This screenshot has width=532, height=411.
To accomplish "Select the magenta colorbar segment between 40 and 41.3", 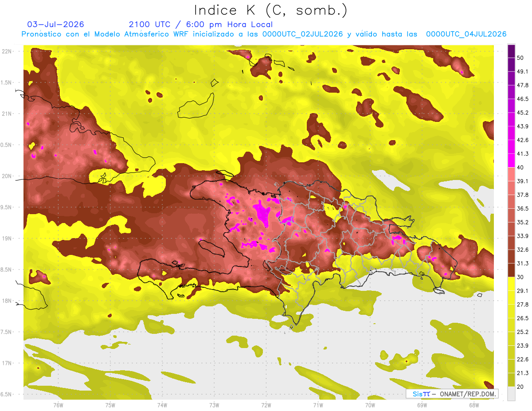I will [x=511, y=161].
